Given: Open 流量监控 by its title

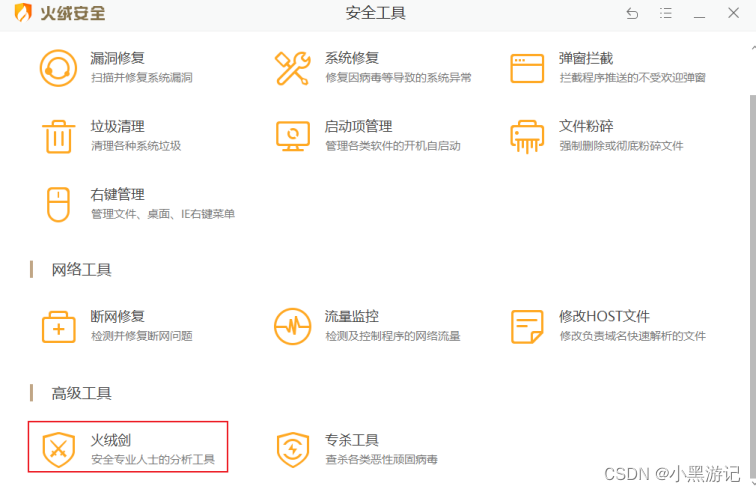Looking at the screenshot, I should click(x=351, y=316).
